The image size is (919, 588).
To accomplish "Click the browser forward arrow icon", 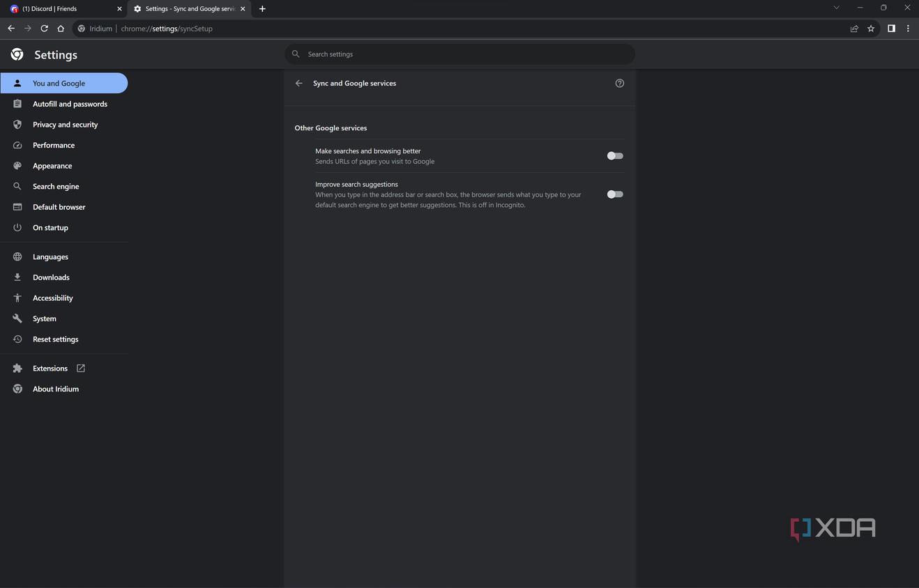I will (x=28, y=29).
